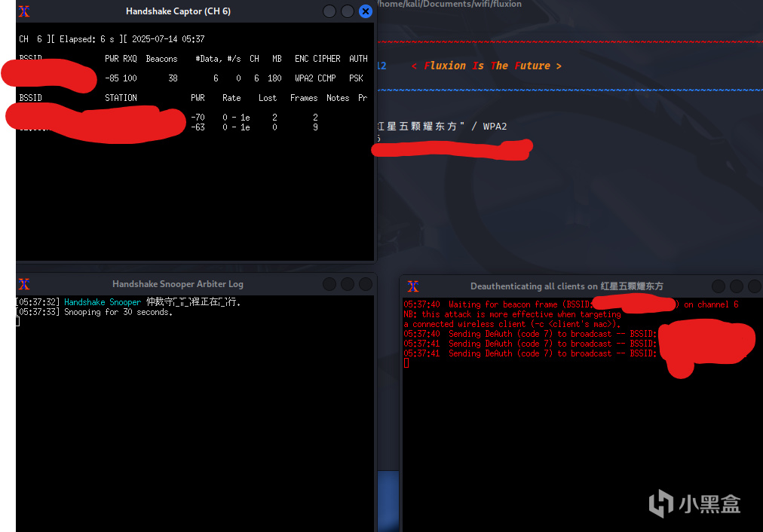This screenshot has height=532, width=763.
Task: Click the /home/kali/Documents/wifi/fluxion path title
Action: coord(449,5)
